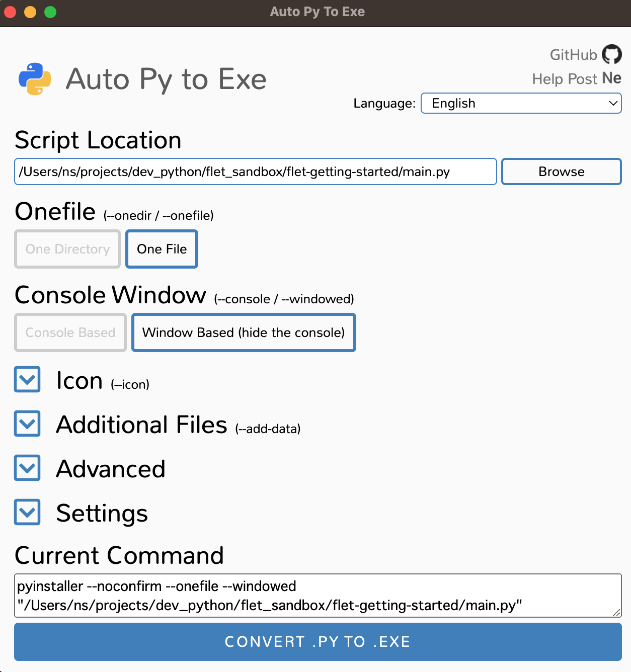631x672 pixels.
Task: Click the Additional Files heading
Action: (x=142, y=425)
